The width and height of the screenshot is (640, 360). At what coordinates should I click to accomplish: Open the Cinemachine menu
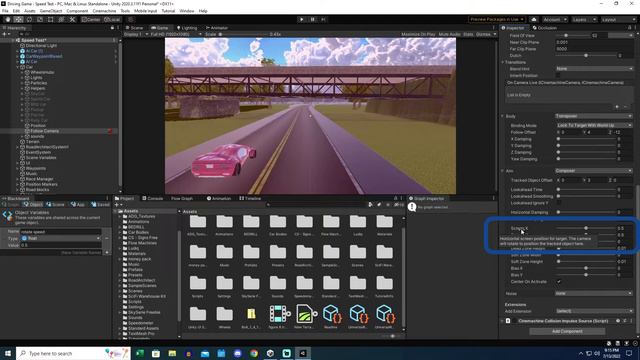(x=104, y=11)
